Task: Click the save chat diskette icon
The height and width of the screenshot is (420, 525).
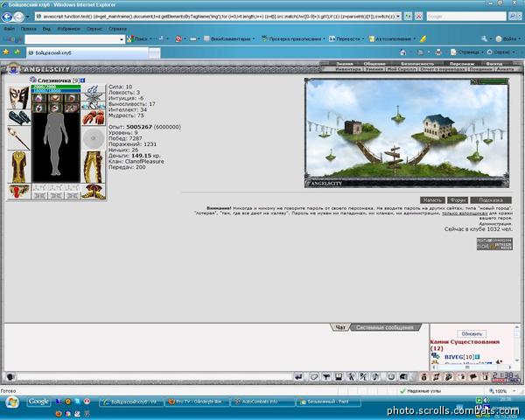Action: [x=339, y=377]
